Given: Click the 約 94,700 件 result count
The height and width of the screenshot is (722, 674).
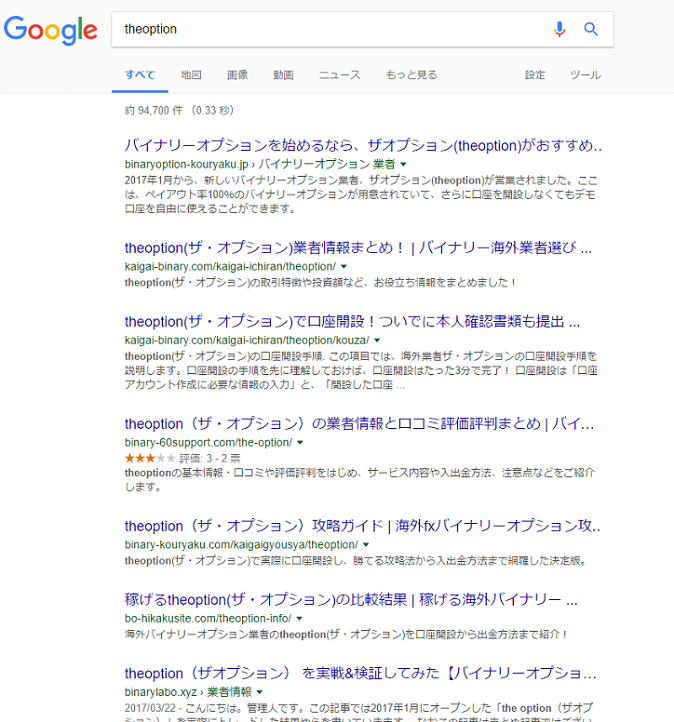Looking at the screenshot, I should click(x=154, y=111).
